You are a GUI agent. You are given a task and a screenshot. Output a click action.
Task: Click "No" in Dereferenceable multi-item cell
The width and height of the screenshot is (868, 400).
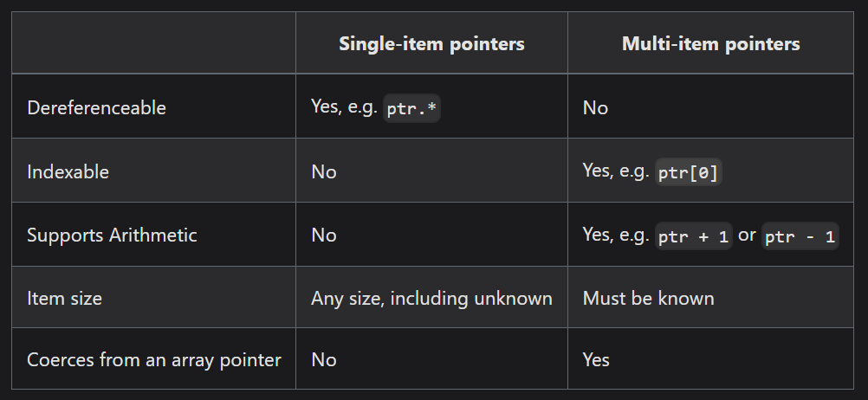click(x=595, y=107)
